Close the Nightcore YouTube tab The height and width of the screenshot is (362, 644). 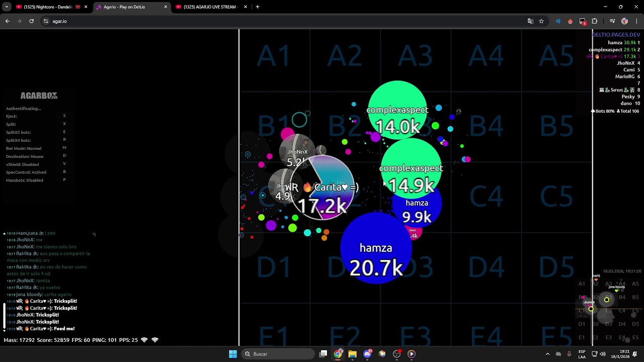pos(86,7)
